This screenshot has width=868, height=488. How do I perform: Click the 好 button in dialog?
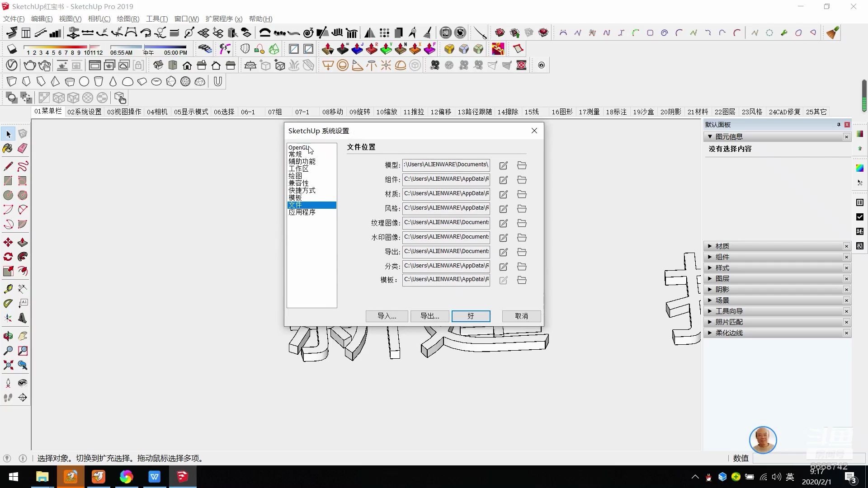pyautogui.click(x=471, y=316)
